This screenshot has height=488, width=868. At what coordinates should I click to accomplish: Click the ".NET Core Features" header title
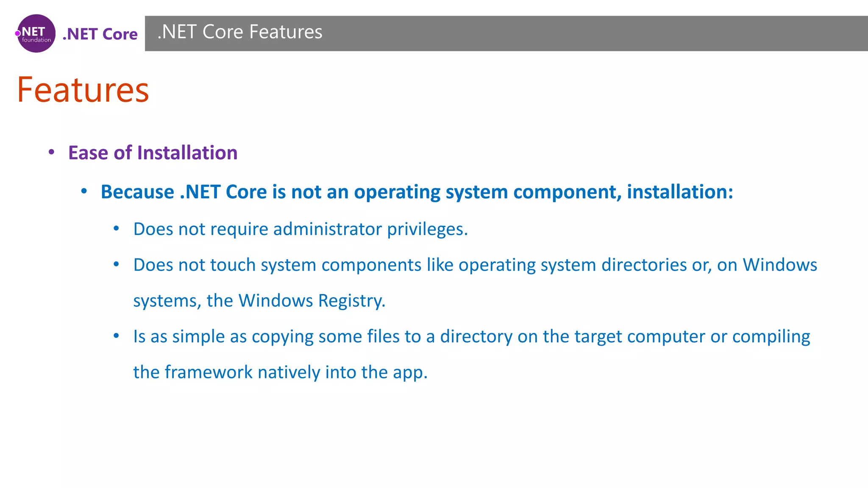coord(240,32)
